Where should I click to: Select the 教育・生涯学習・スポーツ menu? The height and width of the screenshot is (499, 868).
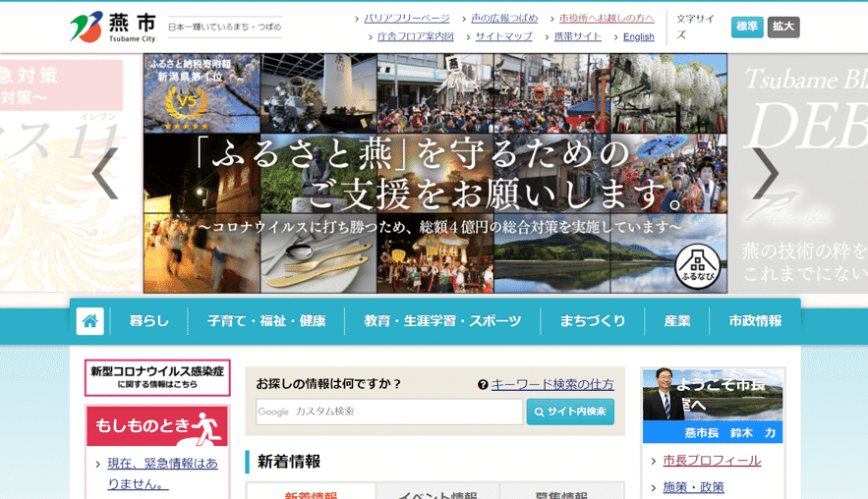coord(442,321)
